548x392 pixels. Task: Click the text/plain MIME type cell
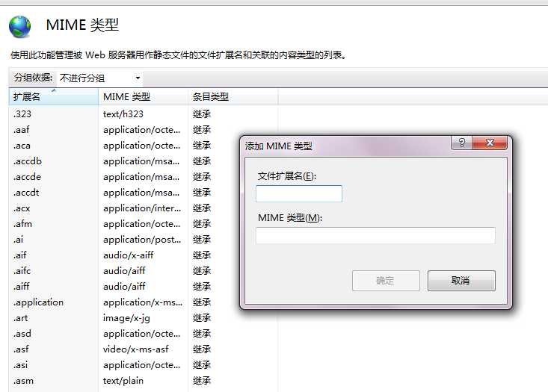(123, 381)
